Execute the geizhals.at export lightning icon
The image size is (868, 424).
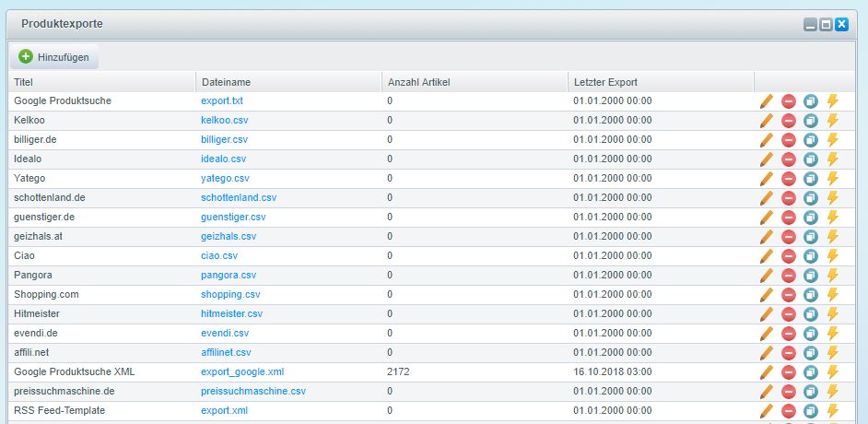click(x=833, y=236)
